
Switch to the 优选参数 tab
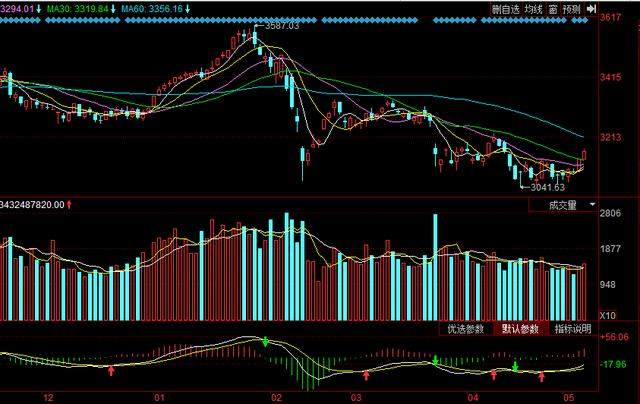(x=465, y=329)
